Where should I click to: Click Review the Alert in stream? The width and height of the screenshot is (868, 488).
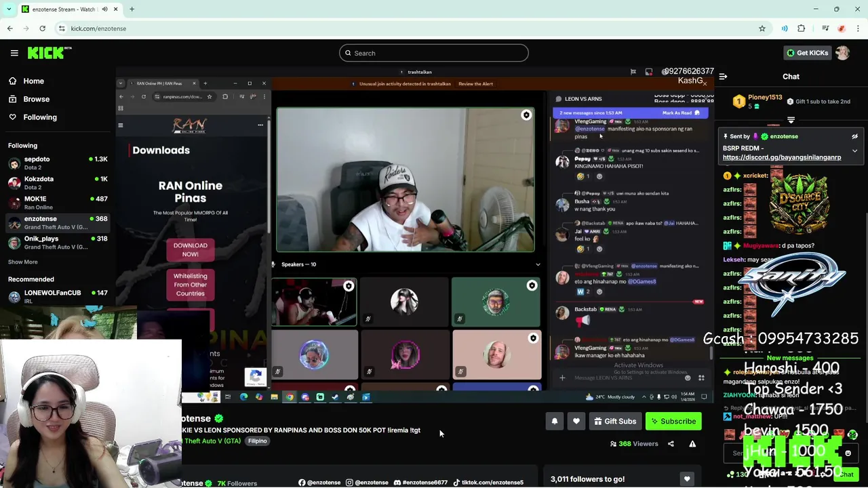(x=475, y=84)
